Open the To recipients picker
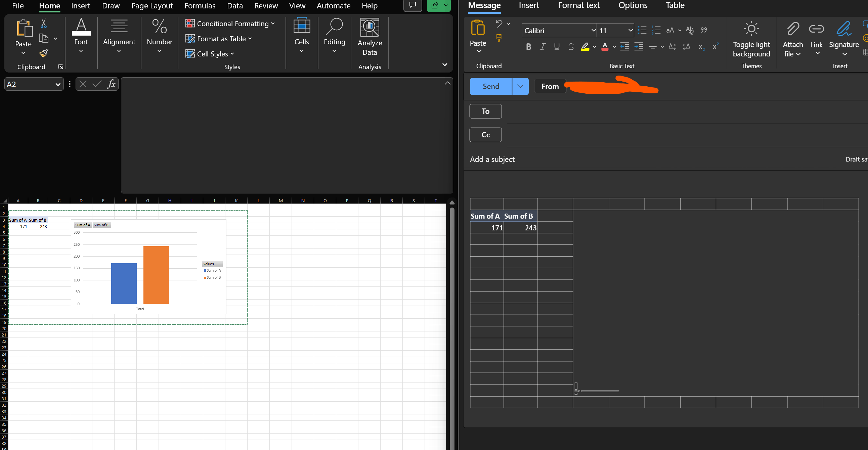 (485, 111)
